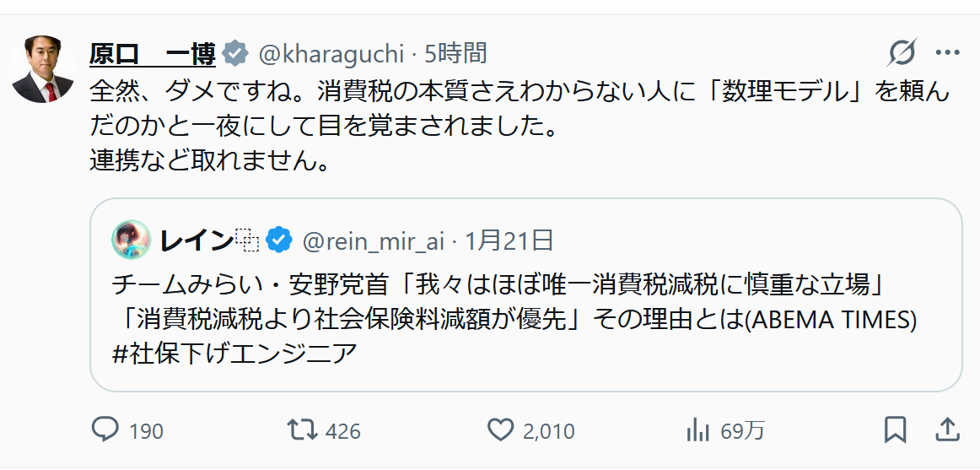This screenshot has width=980, height=470.
Task: Open the 原口一博 display name link
Action: [153, 54]
